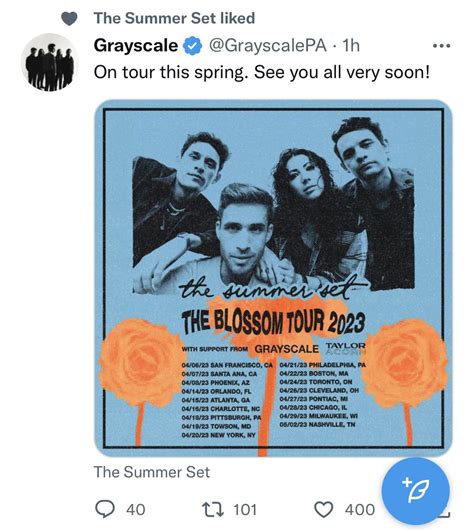Click the tour dates list on poster

tap(273, 400)
